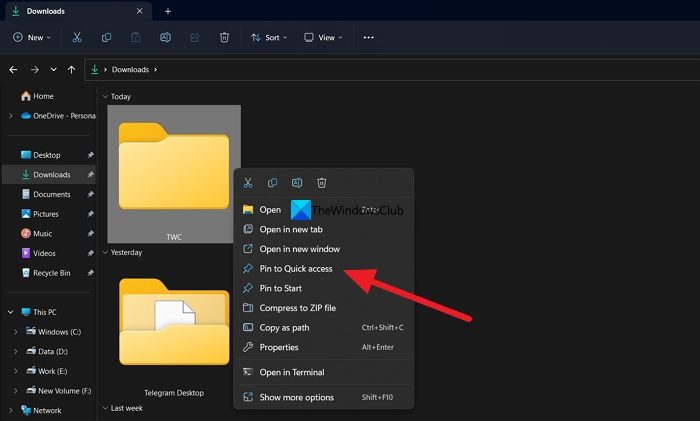This screenshot has width=700, height=421.
Task: Click the Delete trash icon in the toolbar
Action: [224, 37]
